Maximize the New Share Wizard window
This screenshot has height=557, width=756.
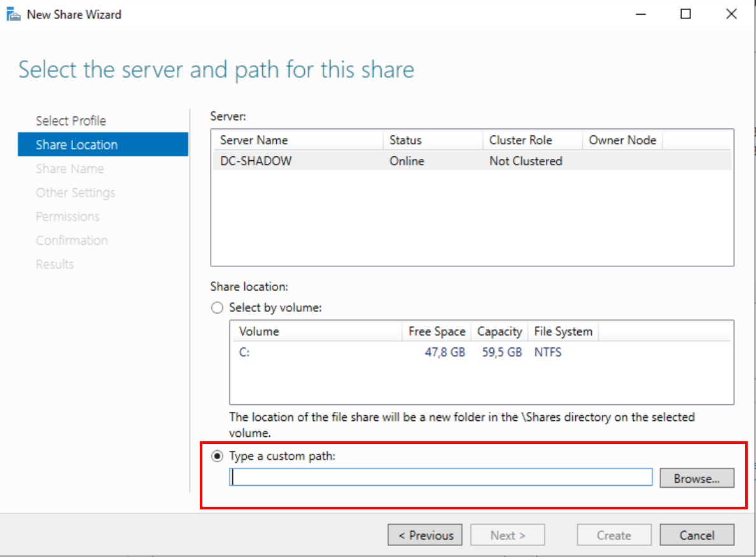pyautogui.click(x=685, y=14)
